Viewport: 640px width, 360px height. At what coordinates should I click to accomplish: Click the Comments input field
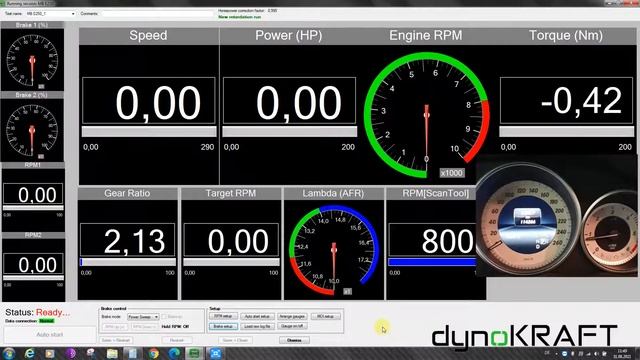pyautogui.click(x=157, y=13)
